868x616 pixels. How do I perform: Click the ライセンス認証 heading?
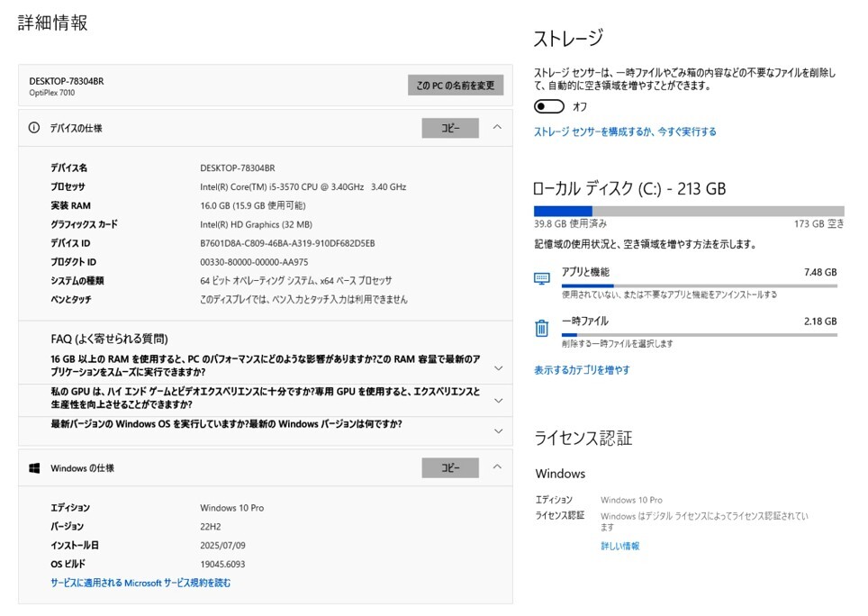click(x=583, y=439)
